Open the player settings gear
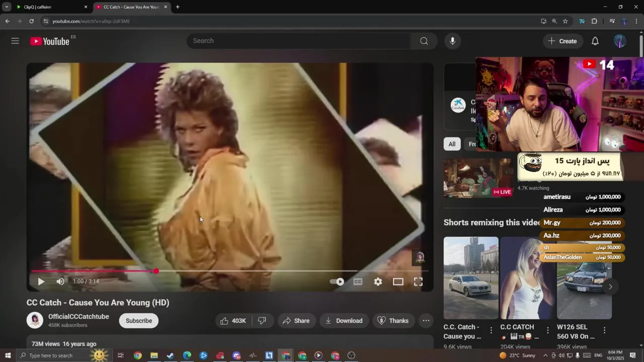644x362 pixels. [378, 282]
